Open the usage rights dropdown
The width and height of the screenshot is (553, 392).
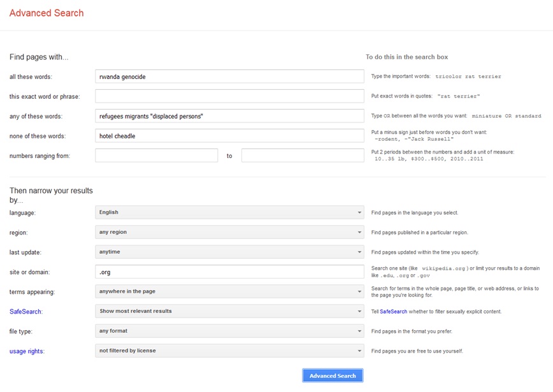pos(229,351)
